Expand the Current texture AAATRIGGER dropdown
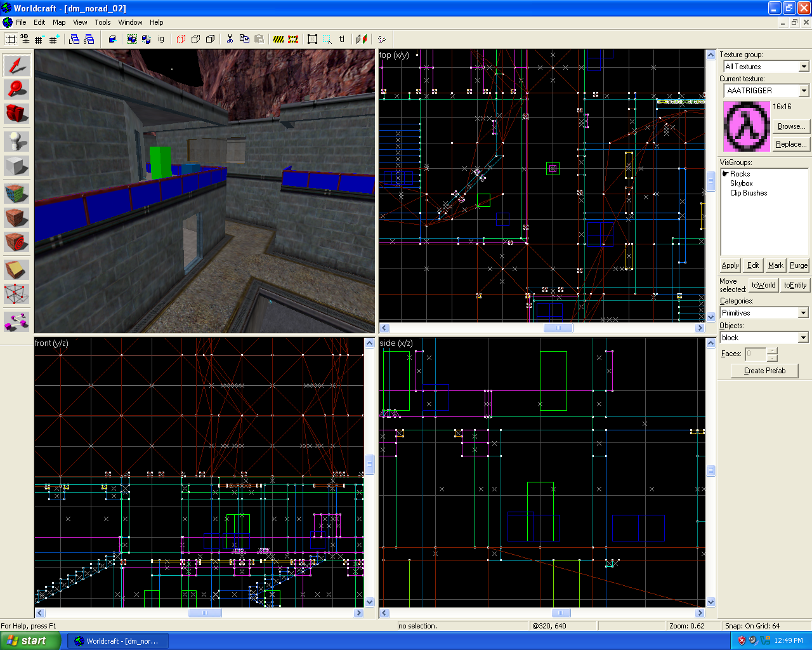 (x=804, y=91)
